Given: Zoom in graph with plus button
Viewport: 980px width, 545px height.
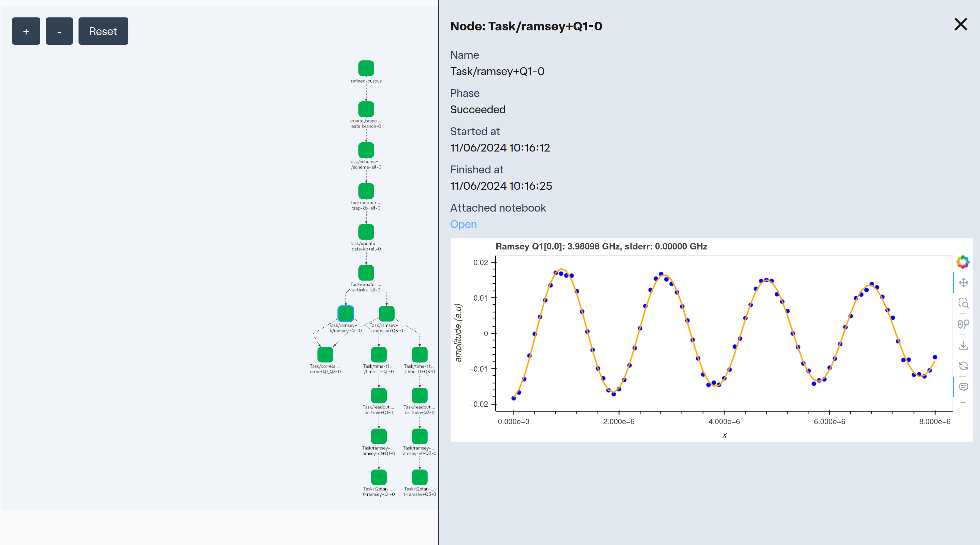Looking at the screenshot, I should pyautogui.click(x=26, y=31).
